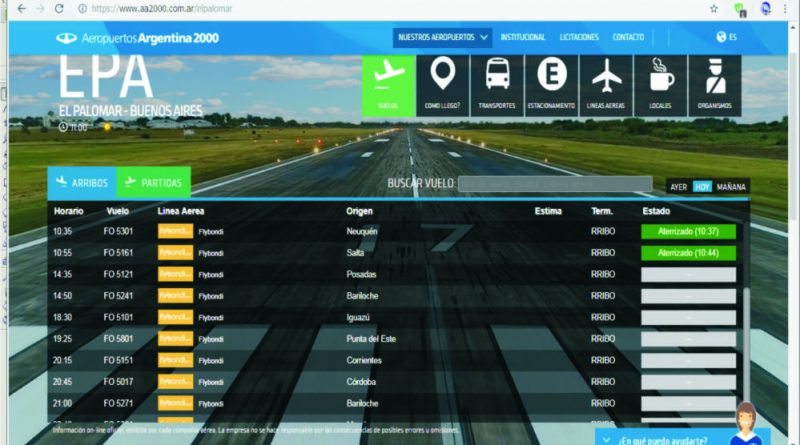This screenshot has height=445, width=800.
Task: Click the green shield extension icon
Action: (x=740, y=9)
